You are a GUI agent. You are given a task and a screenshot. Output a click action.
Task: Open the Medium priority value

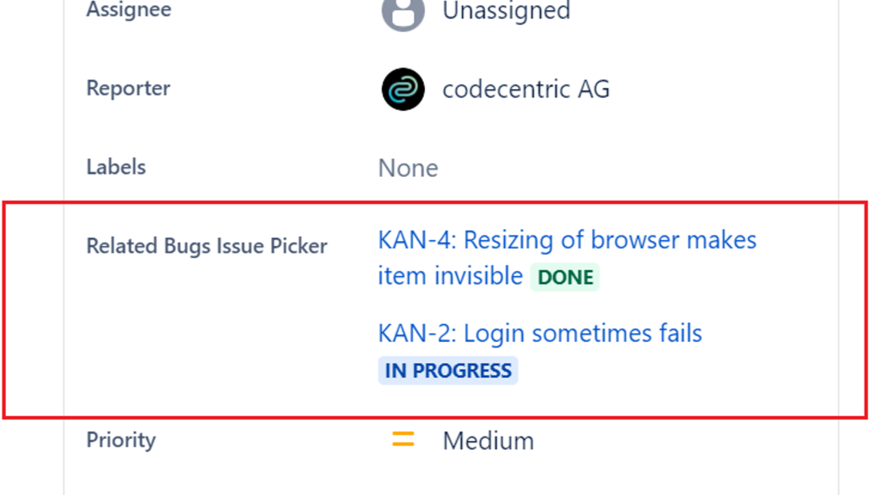coord(488,440)
